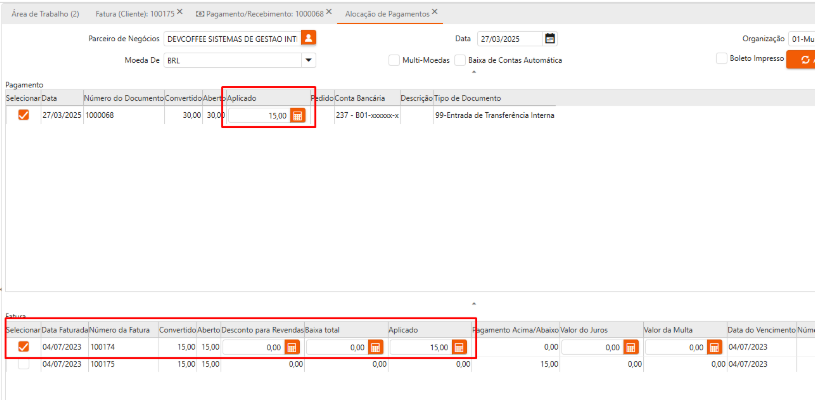Open calculator for Baixa total field
This screenshot has width=815, height=400.
(375, 347)
